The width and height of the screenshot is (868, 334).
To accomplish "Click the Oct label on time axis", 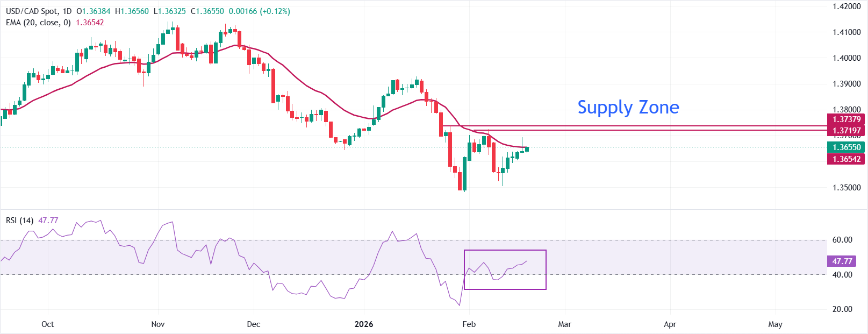I will pyautogui.click(x=48, y=324).
